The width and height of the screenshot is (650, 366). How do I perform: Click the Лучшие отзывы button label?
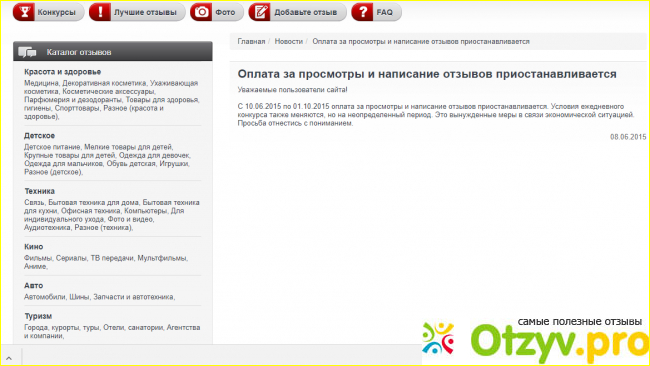(x=145, y=12)
